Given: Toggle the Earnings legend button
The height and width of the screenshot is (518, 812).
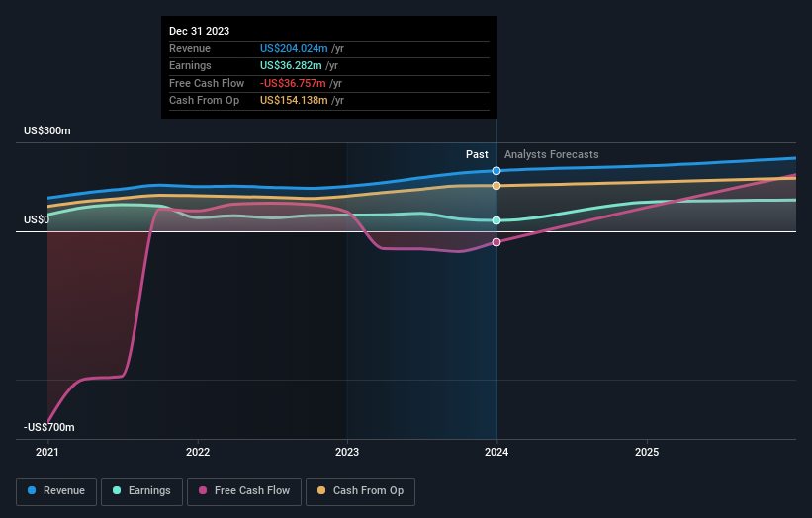Looking at the screenshot, I should (x=141, y=491).
